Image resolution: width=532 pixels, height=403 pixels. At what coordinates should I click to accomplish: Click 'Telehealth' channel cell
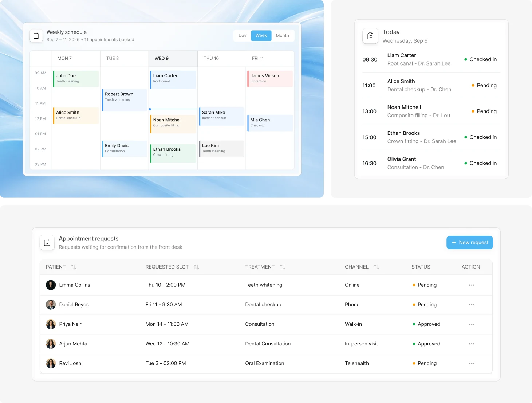click(357, 363)
